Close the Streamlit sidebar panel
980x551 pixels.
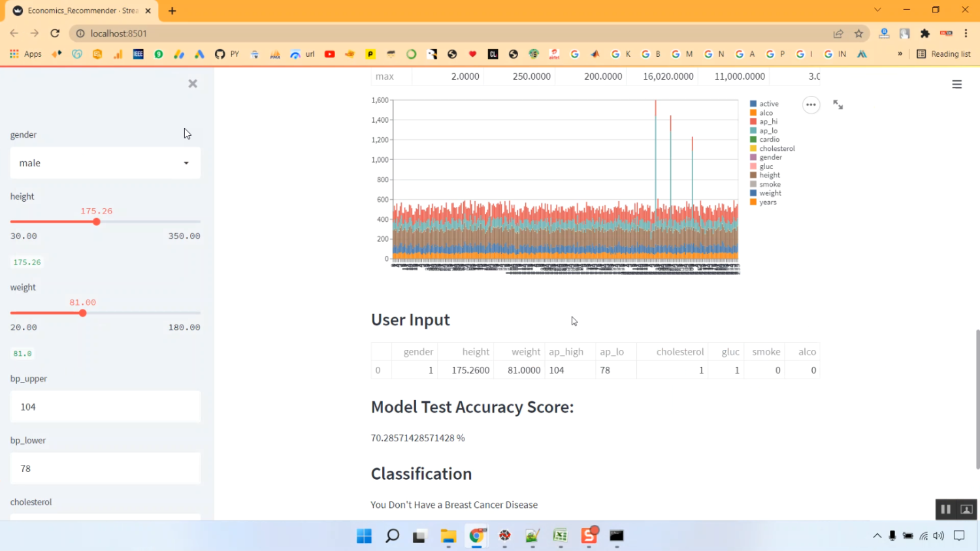[x=193, y=84]
